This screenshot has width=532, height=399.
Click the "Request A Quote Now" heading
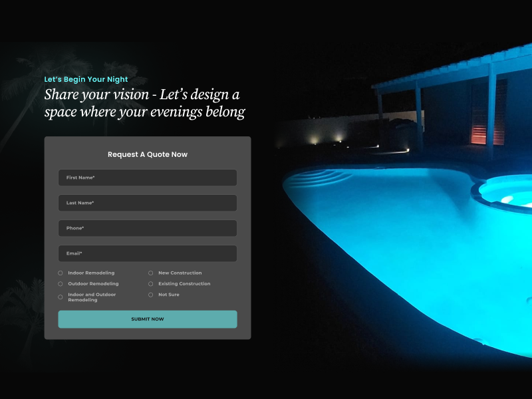click(x=148, y=154)
